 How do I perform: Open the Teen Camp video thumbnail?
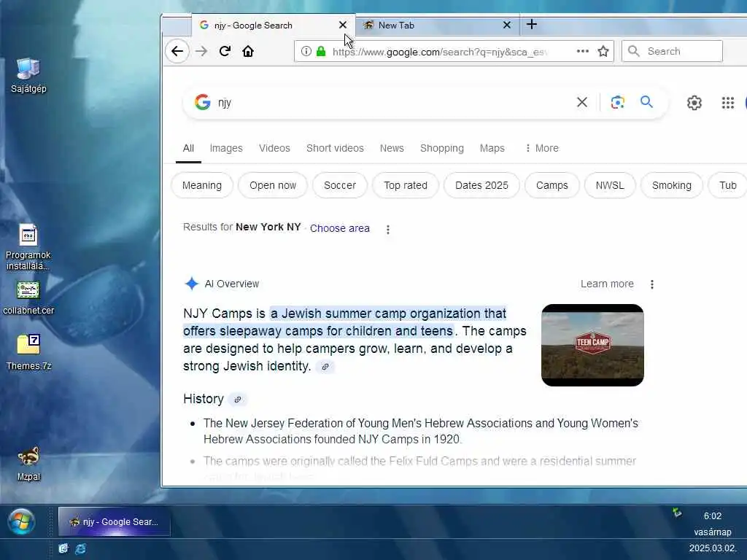(592, 345)
